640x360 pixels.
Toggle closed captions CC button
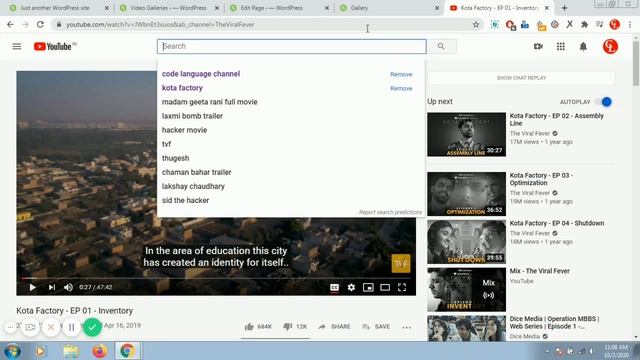click(334, 287)
